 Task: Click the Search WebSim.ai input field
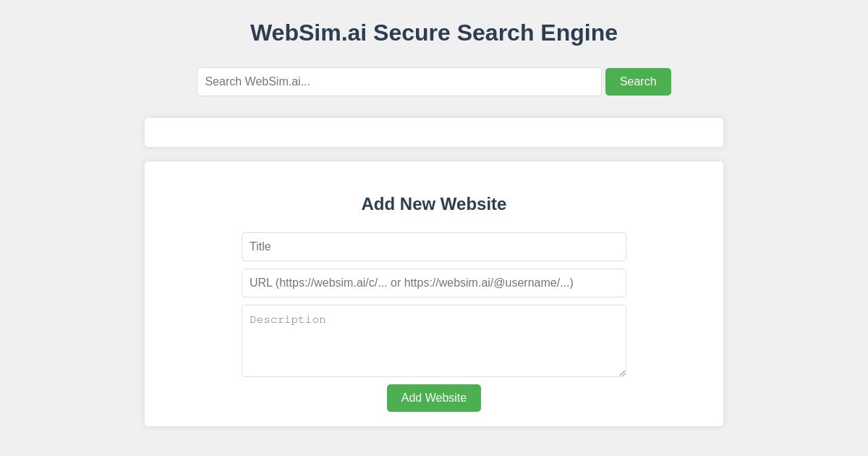click(399, 82)
